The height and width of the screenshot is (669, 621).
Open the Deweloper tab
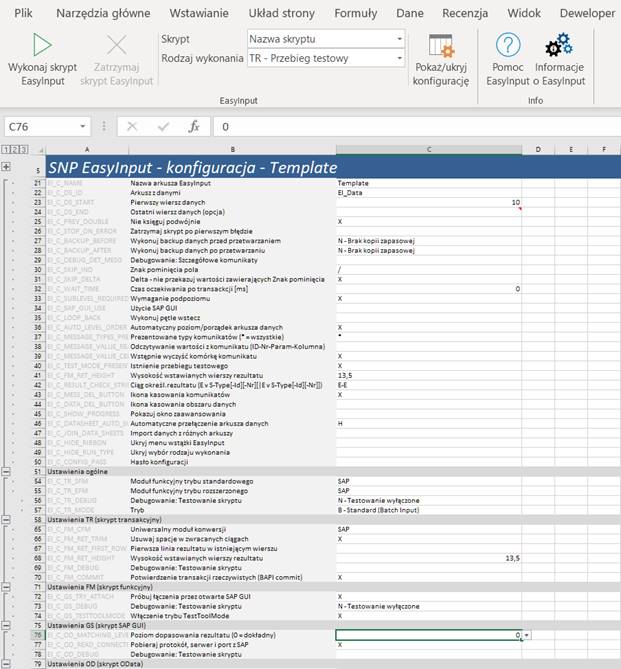(587, 13)
